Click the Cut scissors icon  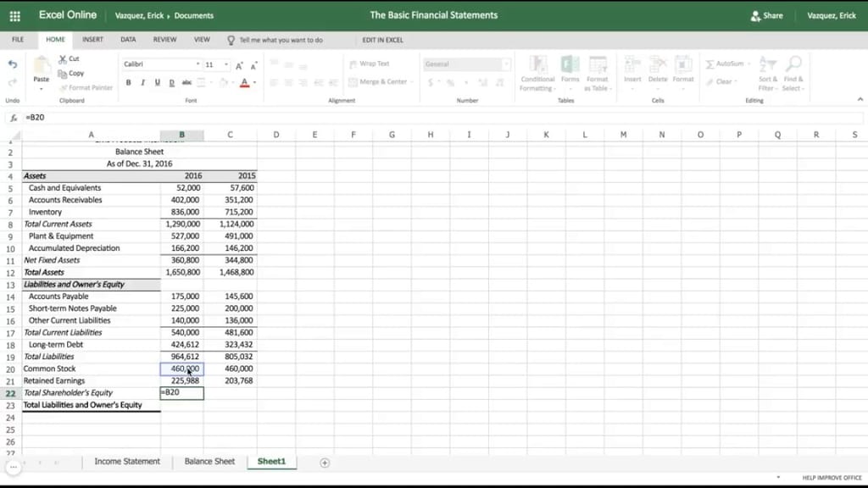coord(63,58)
